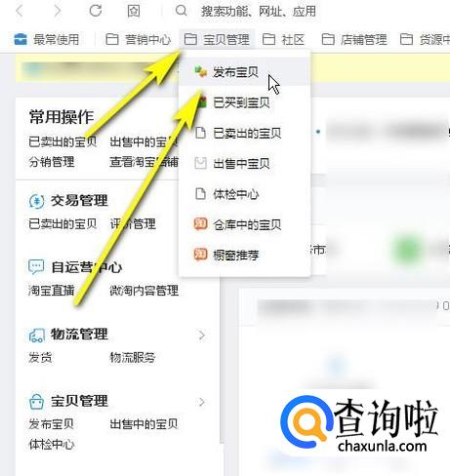Click the 物流管理 truck icon
This screenshot has width=450, height=476.
pos(37,336)
